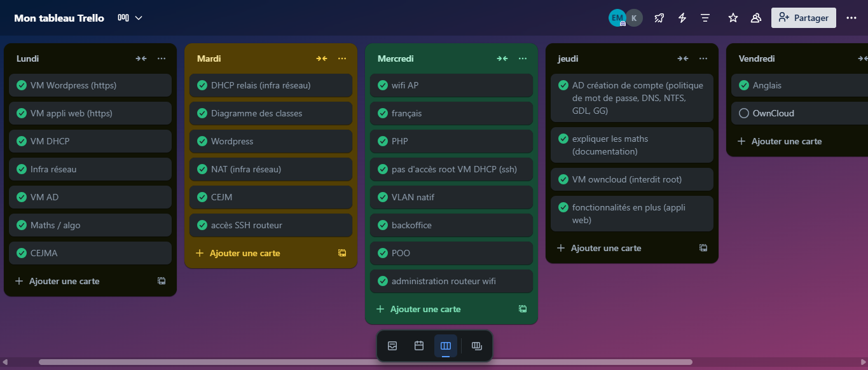Screen dimensions: 868x370
Task: Uncheck the completed PHP card
Action: 383,141
